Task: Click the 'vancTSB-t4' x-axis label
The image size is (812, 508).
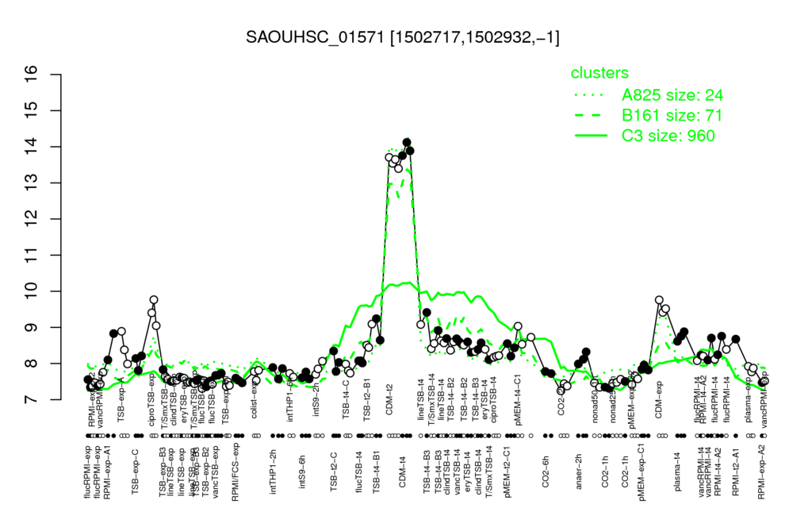Action: 457,471
